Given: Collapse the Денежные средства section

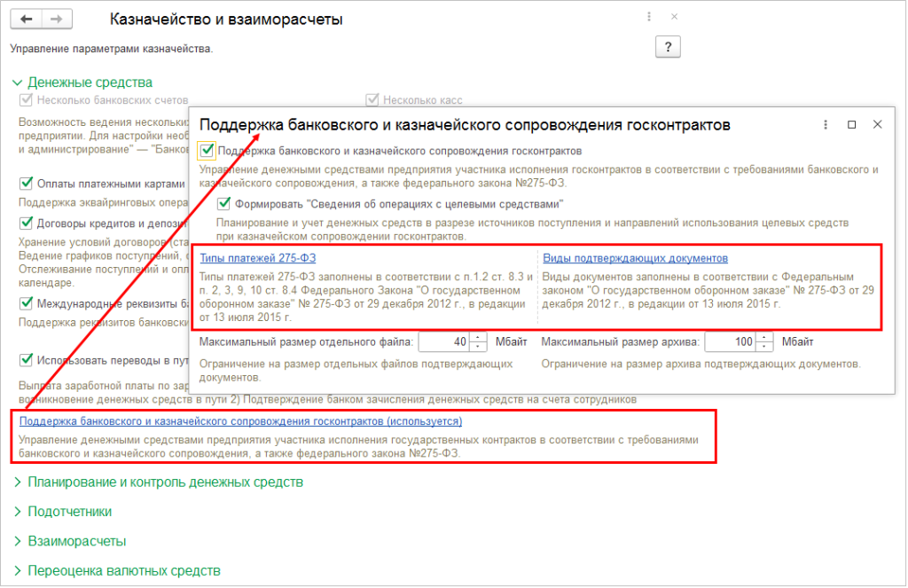Looking at the screenshot, I should [18, 82].
